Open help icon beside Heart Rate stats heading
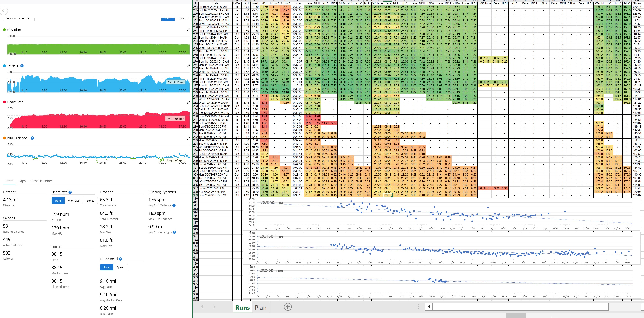This screenshot has height=318, width=644. point(70,192)
